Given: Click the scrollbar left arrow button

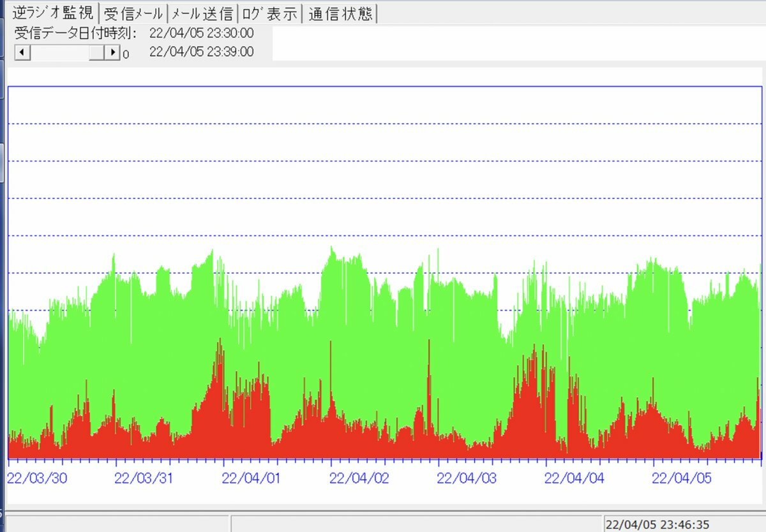Looking at the screenshot, I should pos(21,53).
